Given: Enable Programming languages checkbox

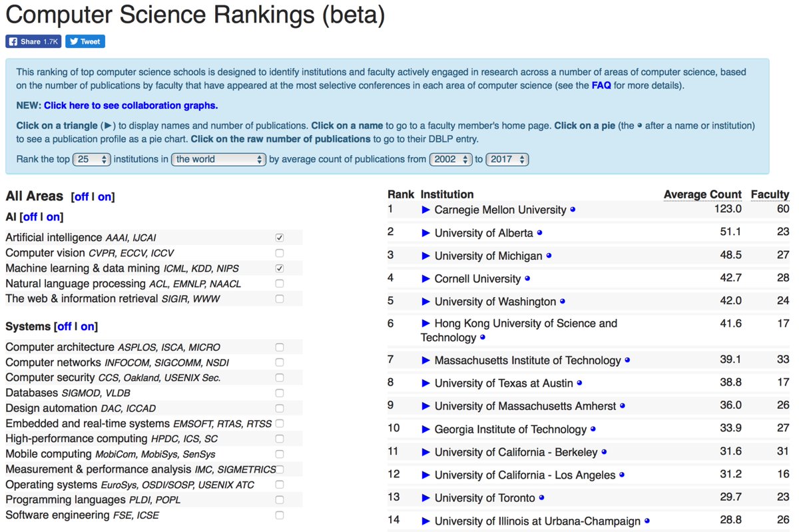Looking at the screenshot, I should coord(280,500).
